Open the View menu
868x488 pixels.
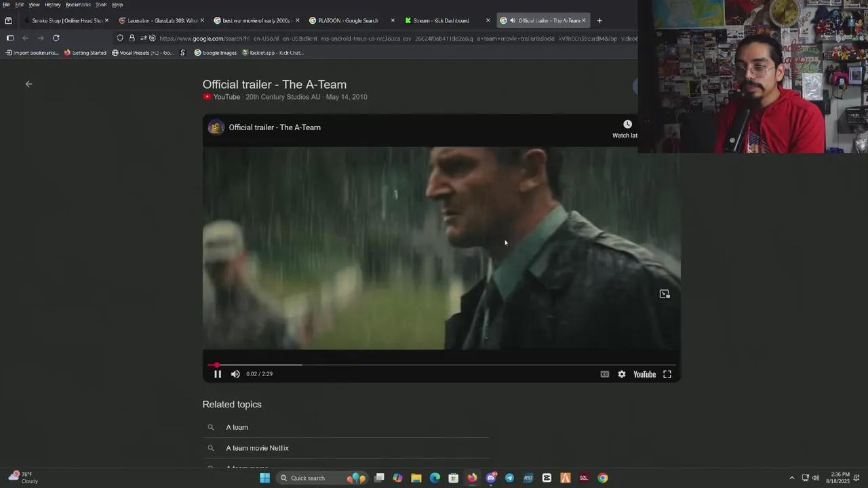34,5
